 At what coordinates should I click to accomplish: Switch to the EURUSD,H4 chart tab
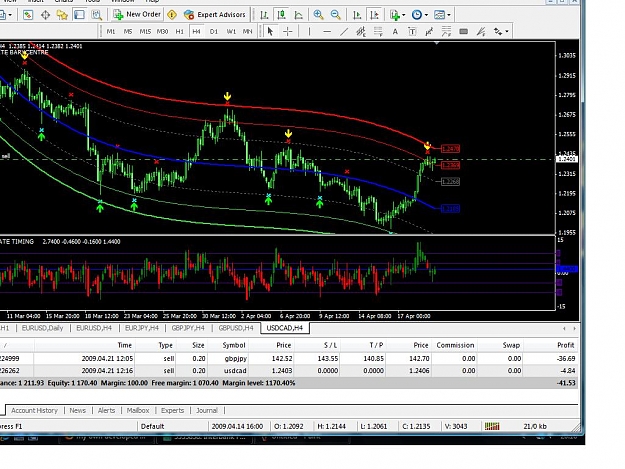(x=94, y=328)
